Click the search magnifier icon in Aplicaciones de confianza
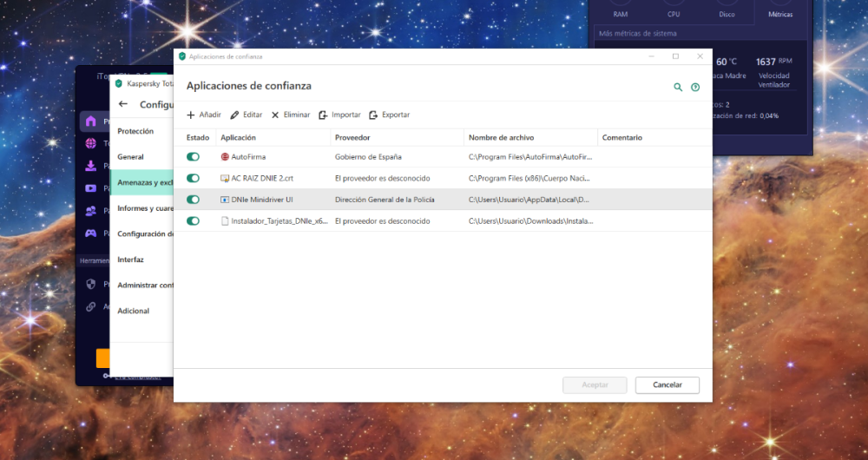 pyautogui.click(x=678, y=87)
